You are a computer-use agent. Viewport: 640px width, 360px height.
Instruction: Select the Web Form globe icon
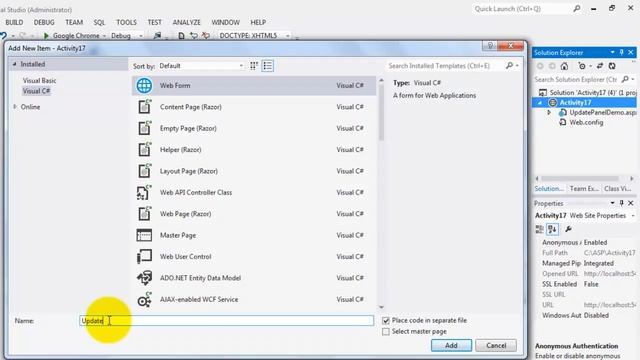(x=144, y=86)
